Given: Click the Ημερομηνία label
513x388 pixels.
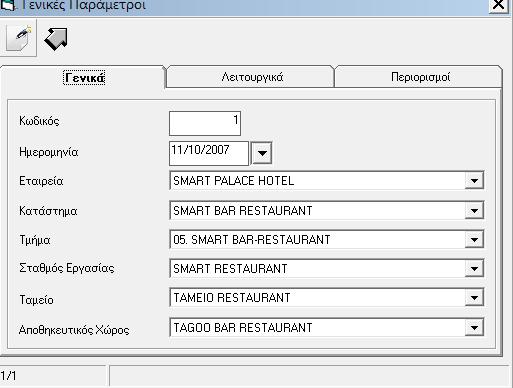Looking at the screenshot, I should click(x=49, y=152).
